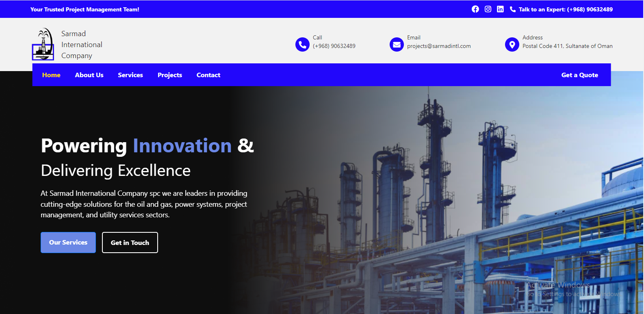Click the Get in Touch button
Viewport: 644px width, 314px height.
130,243
